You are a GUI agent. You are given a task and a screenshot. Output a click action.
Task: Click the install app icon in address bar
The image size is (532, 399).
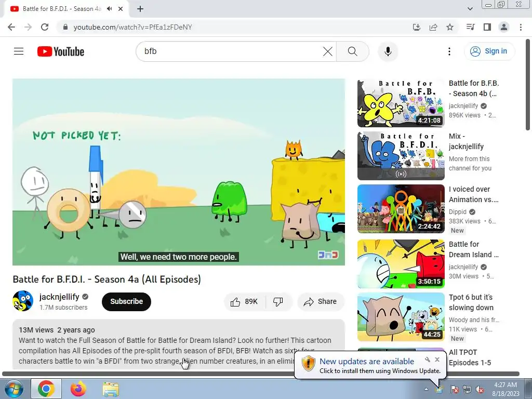pos(416,27)
